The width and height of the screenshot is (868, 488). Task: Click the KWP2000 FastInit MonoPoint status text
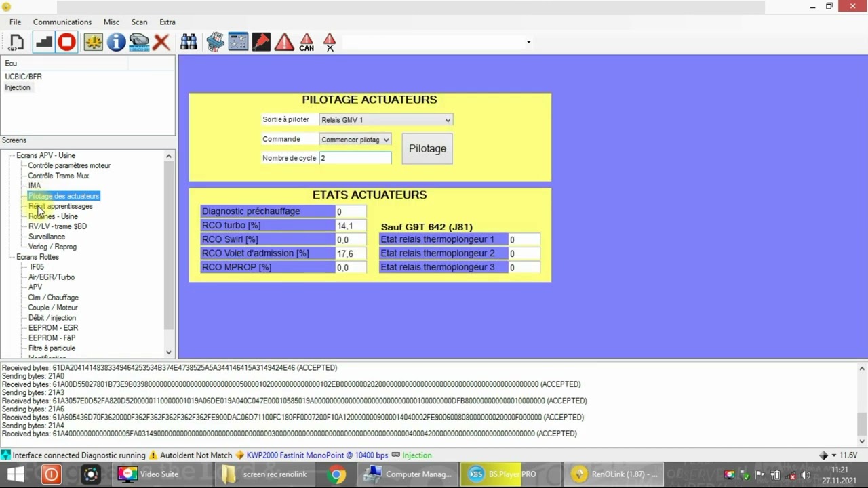(317, 455)
